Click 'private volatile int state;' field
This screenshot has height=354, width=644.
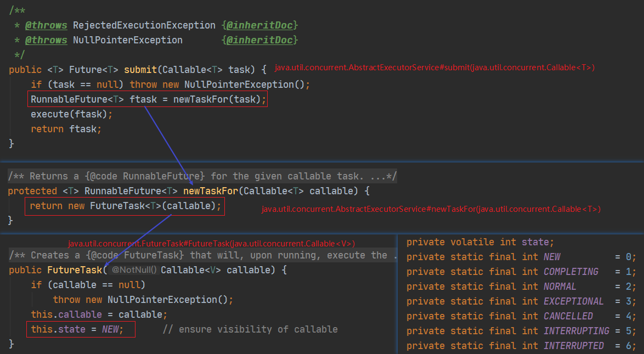pos(480,242)
